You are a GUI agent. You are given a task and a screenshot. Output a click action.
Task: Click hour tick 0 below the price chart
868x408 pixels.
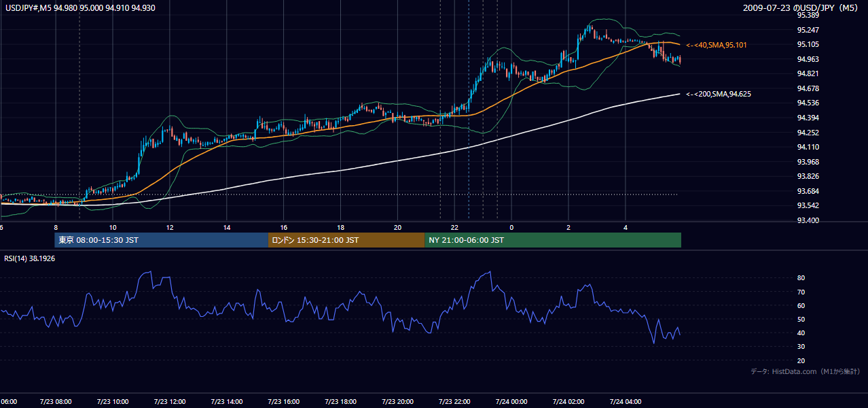512,227
